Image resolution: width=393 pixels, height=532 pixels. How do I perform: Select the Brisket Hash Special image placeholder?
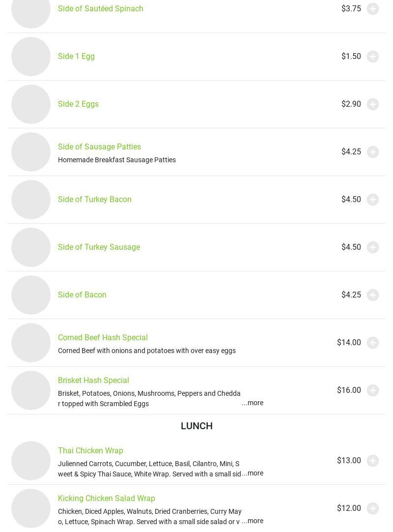pyautogui.click(x=31, y=390)
